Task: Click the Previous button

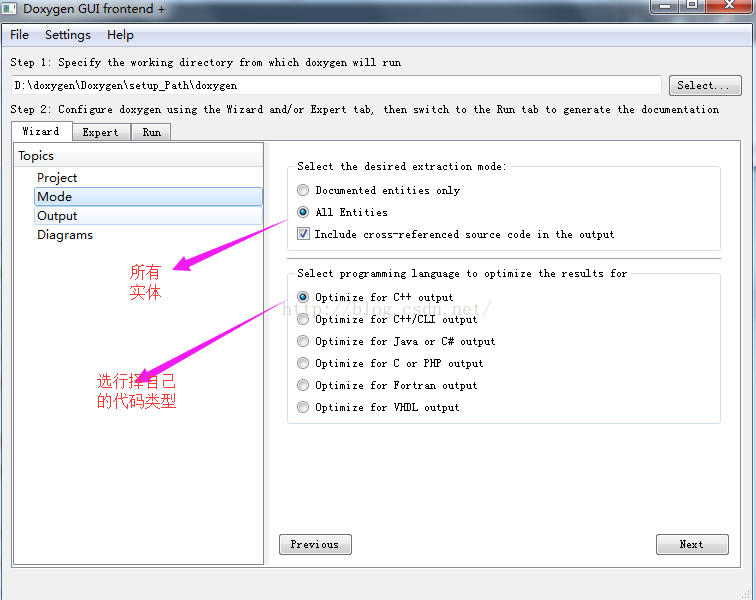Action: (x=315, y=545)
